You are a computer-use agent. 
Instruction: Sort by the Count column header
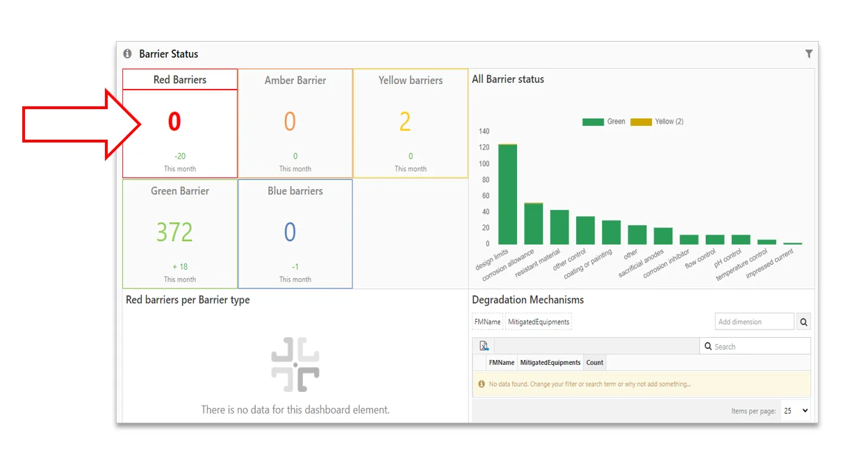pos(595,362)
